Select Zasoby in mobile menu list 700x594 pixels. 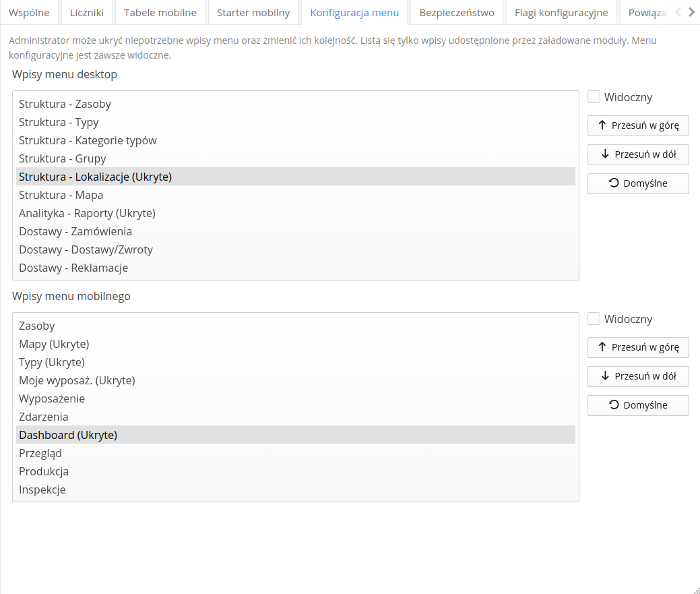[x=296, y=326]
